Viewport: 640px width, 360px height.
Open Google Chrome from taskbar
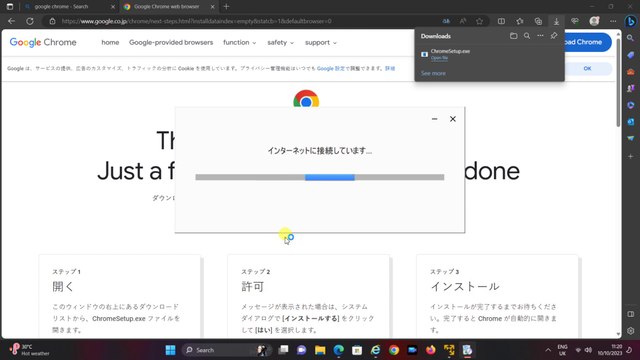pyautogui.click(x=394, y=350)
